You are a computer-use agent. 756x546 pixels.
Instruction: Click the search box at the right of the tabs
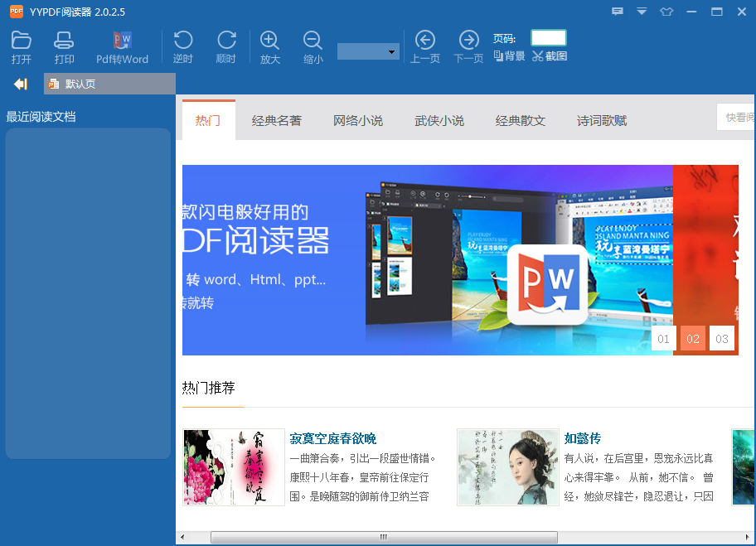[x=736, y=117]
